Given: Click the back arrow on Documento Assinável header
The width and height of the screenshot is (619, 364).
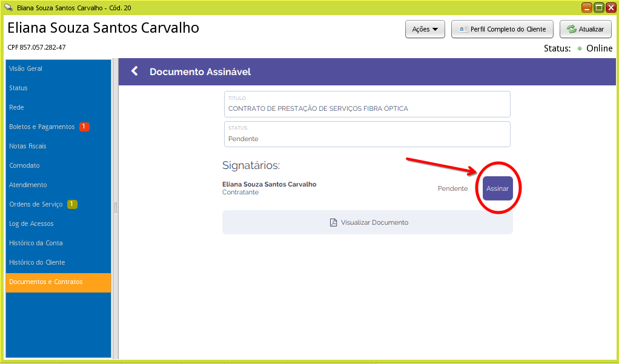Looking at the screenshot, I should tap(134, 71).
